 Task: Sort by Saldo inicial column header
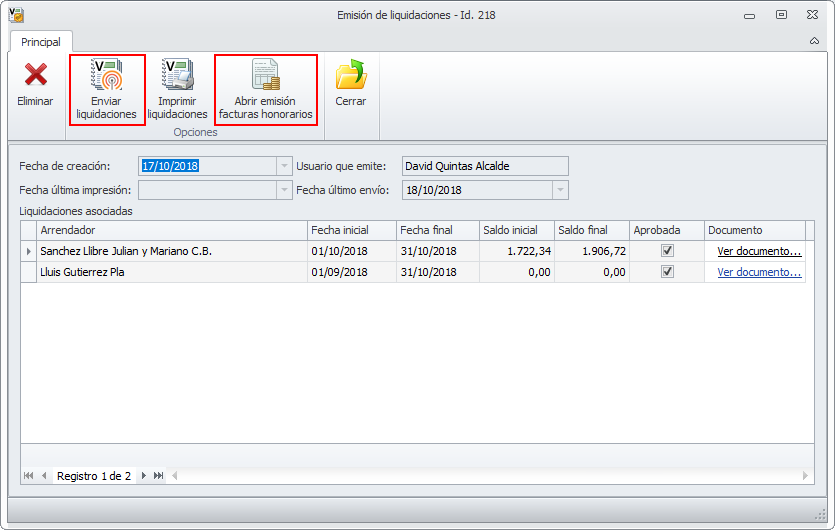coord(517,230)
